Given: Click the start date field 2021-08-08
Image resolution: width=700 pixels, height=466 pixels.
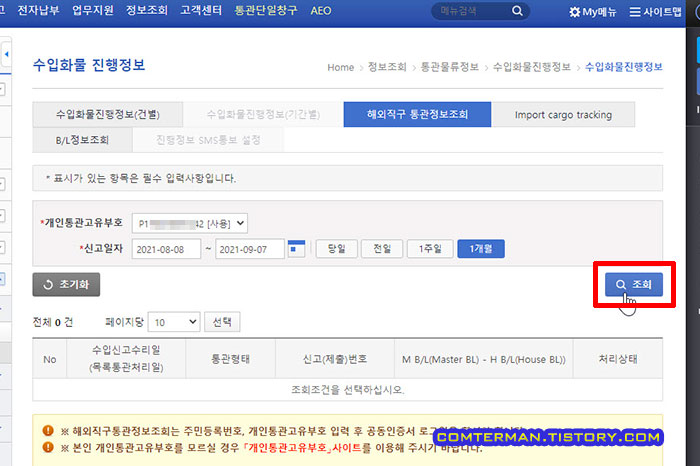Looking at the screenshot, I should [166, 249].
